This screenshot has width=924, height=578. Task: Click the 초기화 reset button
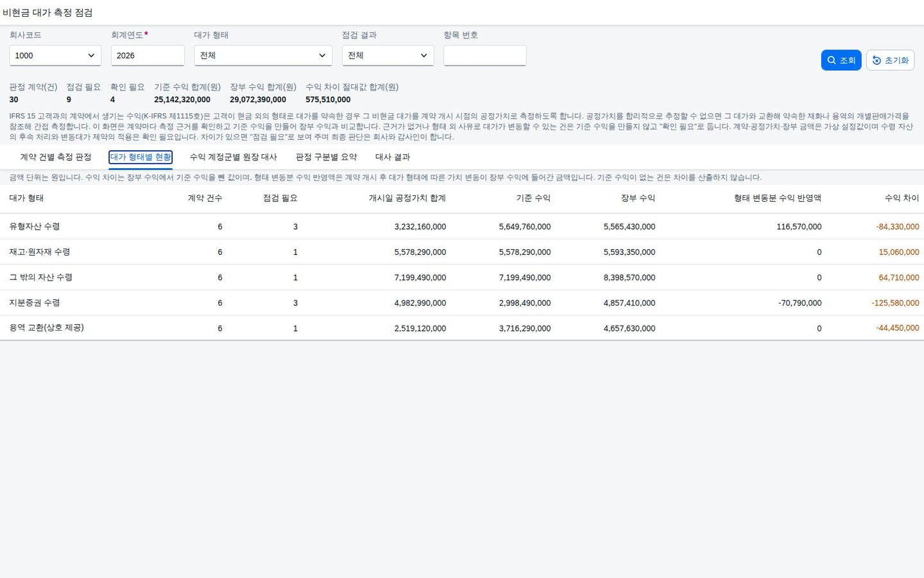(890, 60)
